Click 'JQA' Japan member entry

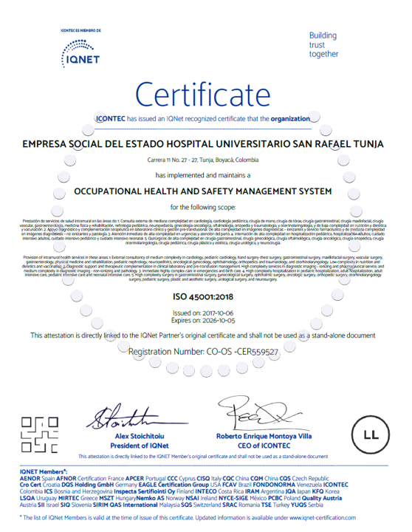click(298, 491)
